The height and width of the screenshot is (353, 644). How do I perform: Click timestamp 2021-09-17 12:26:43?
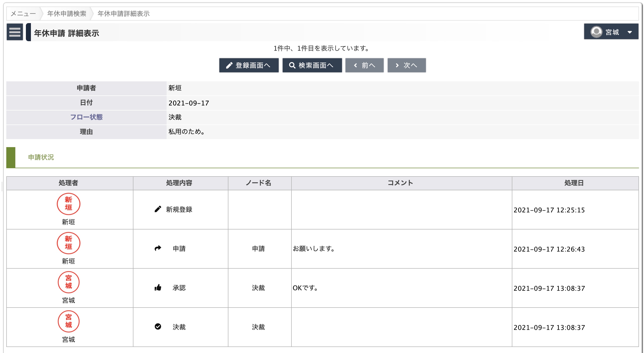pos(549,249)
